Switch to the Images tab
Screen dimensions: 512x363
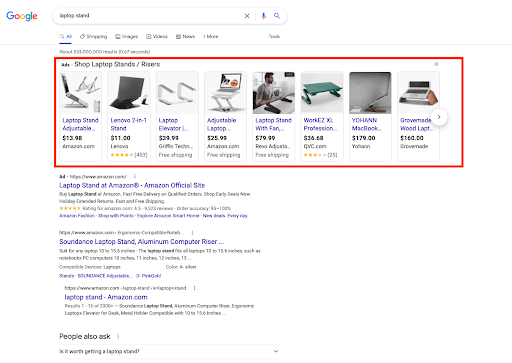127,37
